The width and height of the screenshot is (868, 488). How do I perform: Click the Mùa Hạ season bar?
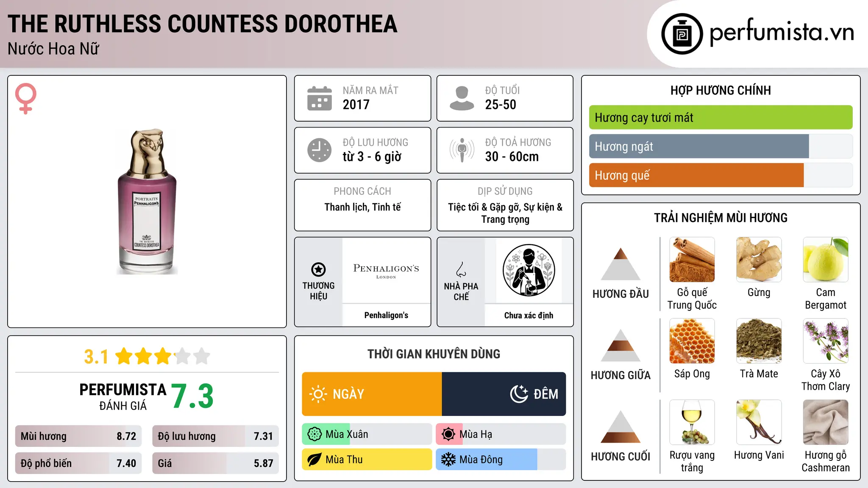(501, 434)
